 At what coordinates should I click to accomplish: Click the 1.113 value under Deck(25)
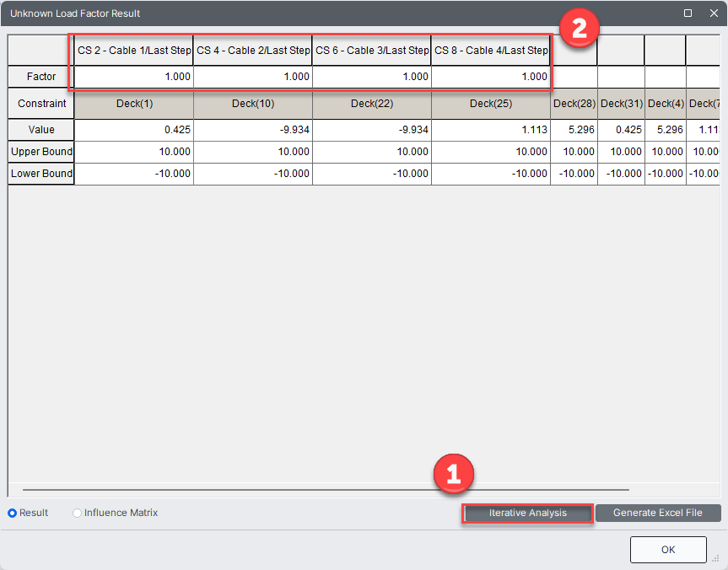click(x=491, y=130)
